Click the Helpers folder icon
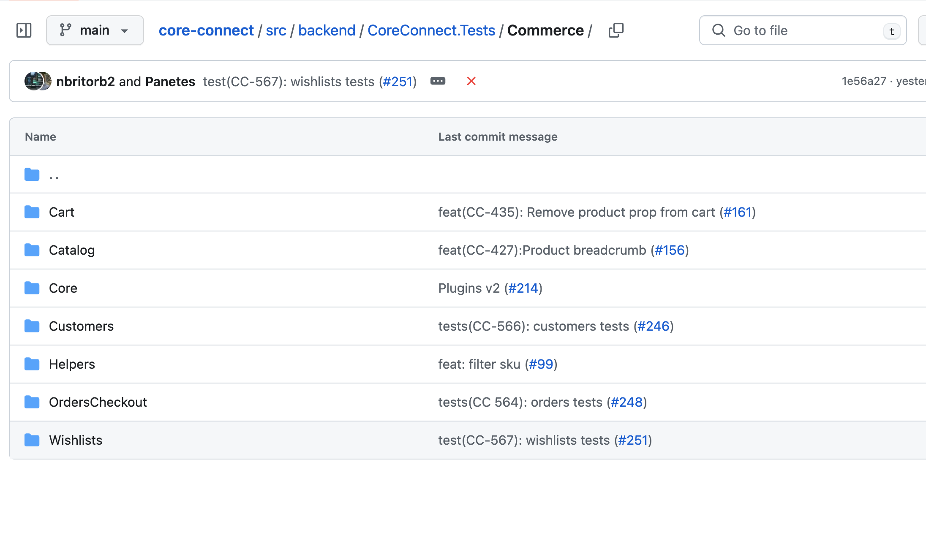926x560 pixels. (x=32, y=364)
